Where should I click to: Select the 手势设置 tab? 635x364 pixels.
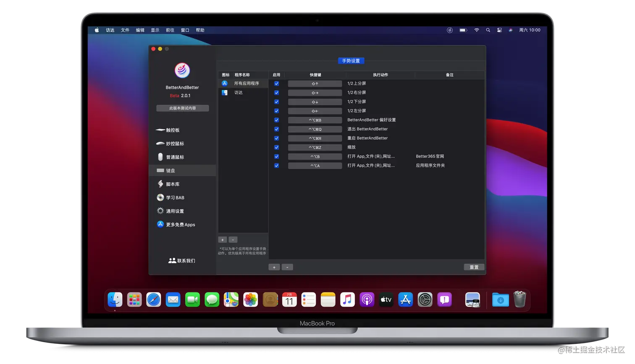point(351,61)
